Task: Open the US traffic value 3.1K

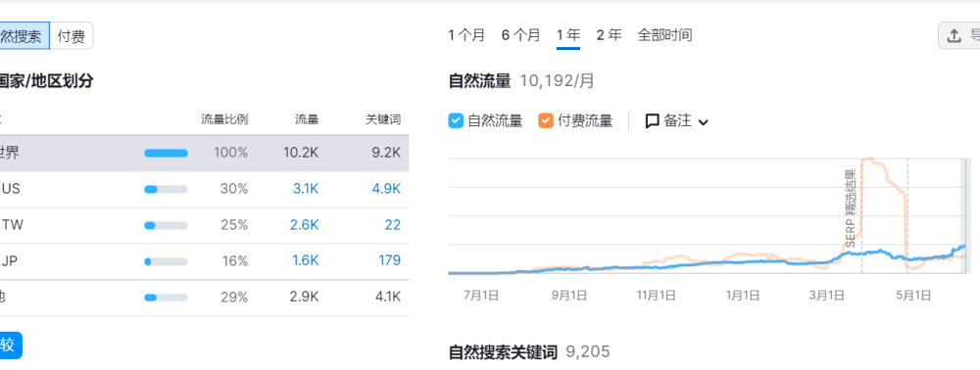Action: point(306,189)
